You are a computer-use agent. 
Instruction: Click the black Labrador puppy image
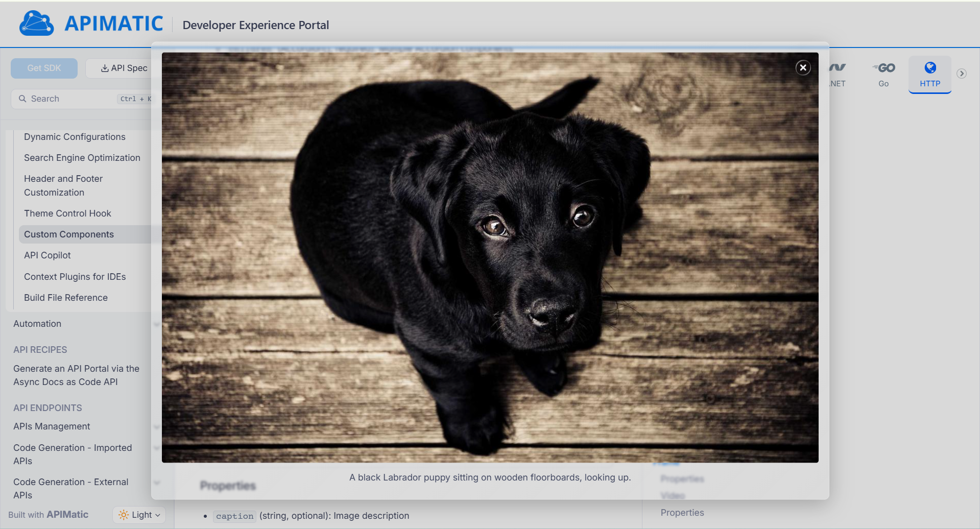(490, 257)
